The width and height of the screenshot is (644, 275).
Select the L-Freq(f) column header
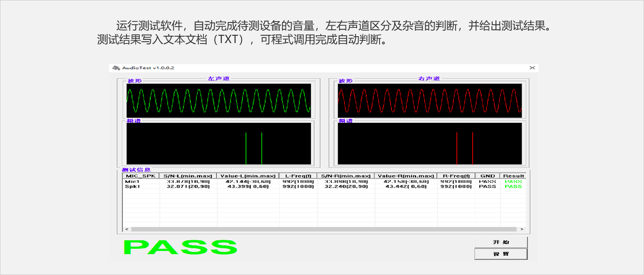[298, 176]
